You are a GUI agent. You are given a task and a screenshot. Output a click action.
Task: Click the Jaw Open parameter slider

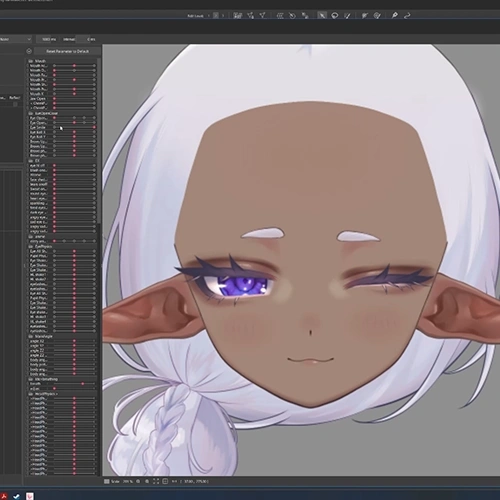coord(74,99)
